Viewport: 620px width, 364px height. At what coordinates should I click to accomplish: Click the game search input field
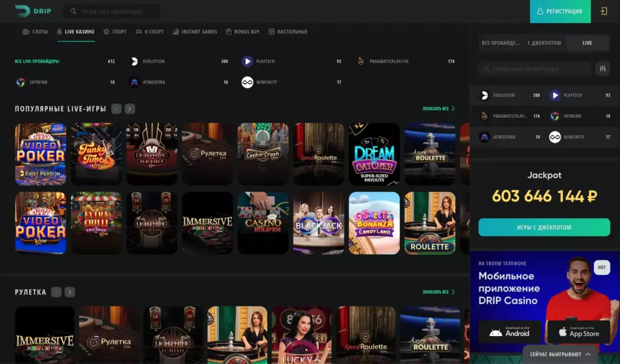coord(115,11)
